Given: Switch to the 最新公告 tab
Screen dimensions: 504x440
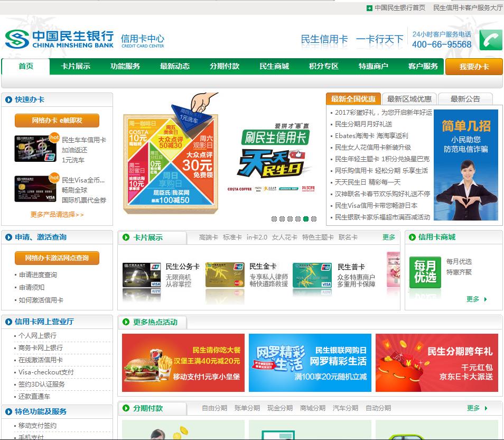Looking at the screenshot, I should pos(465,99).
